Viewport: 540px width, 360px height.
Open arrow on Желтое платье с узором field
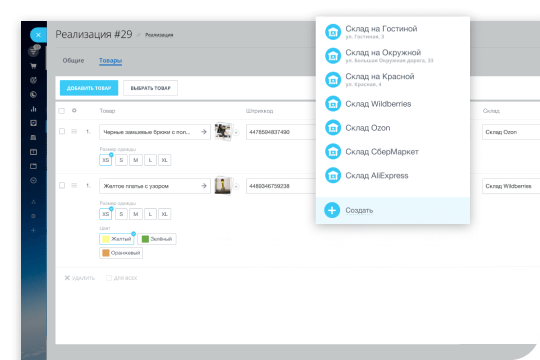(x=204, y=186)
